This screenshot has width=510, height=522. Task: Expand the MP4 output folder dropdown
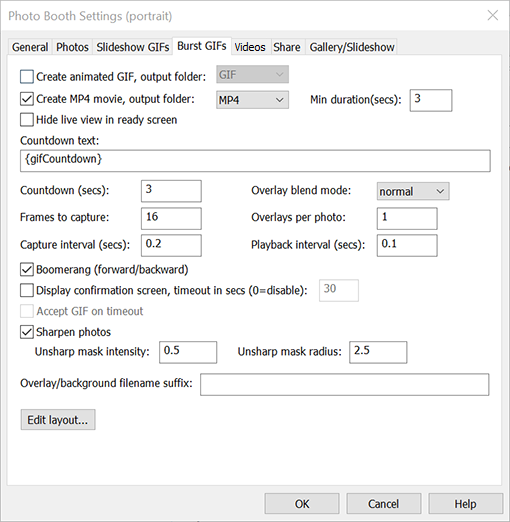click(252, 100)
